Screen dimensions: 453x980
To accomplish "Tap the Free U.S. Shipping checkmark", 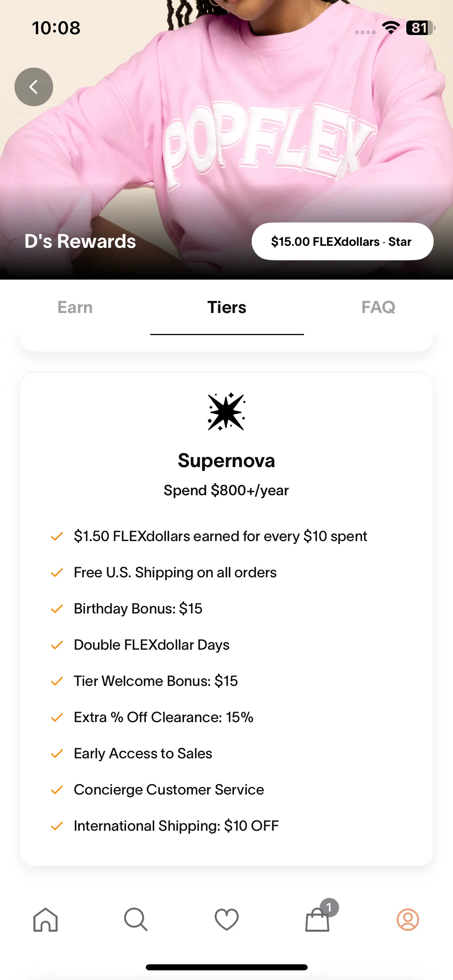I will pyautogui.click(x=57, y=572).
